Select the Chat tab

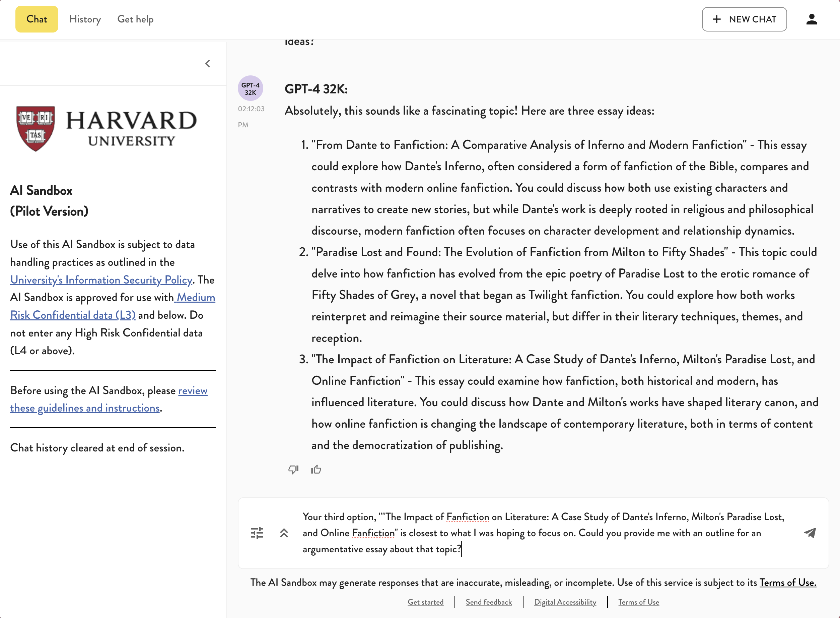[37, 19]
